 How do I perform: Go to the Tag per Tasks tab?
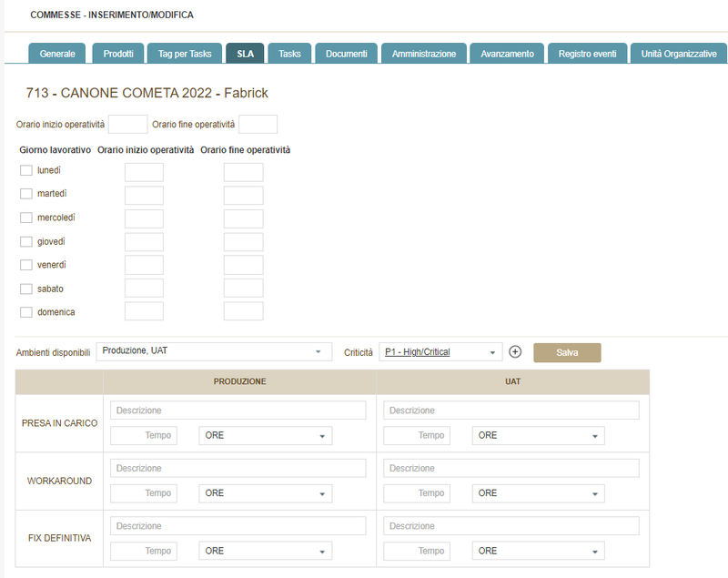(184, 53)
